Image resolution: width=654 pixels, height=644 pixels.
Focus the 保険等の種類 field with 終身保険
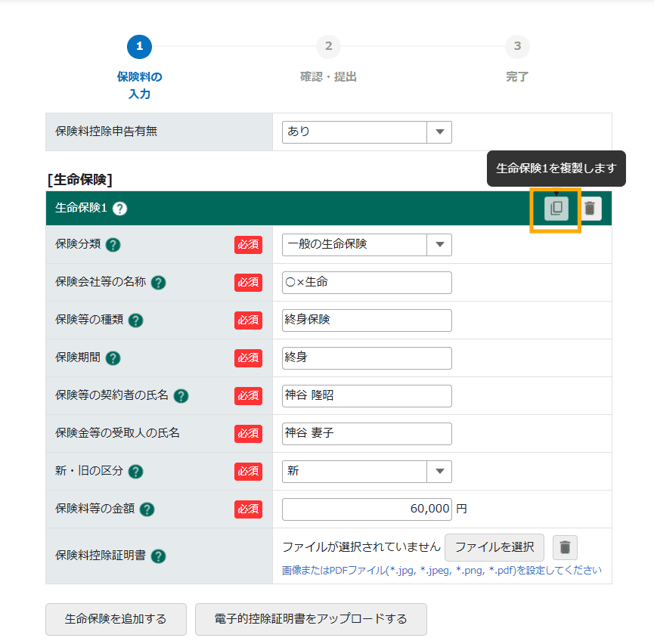click(x=367, y=320)
